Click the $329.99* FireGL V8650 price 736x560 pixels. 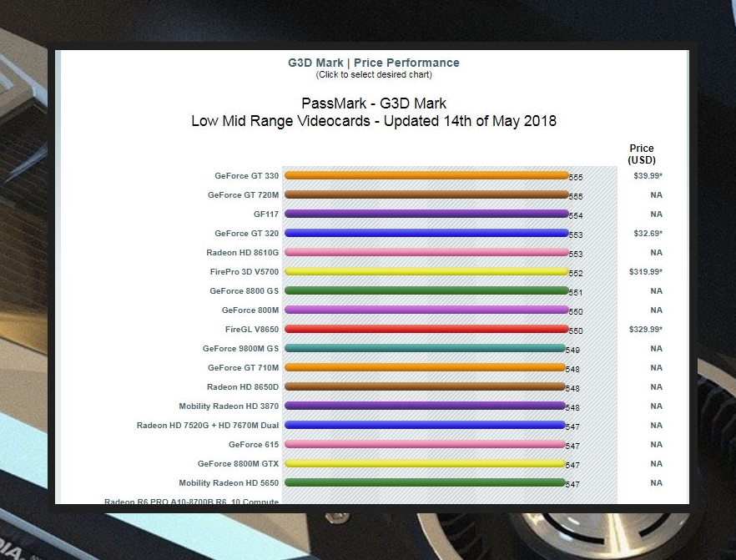pos(646,330)
